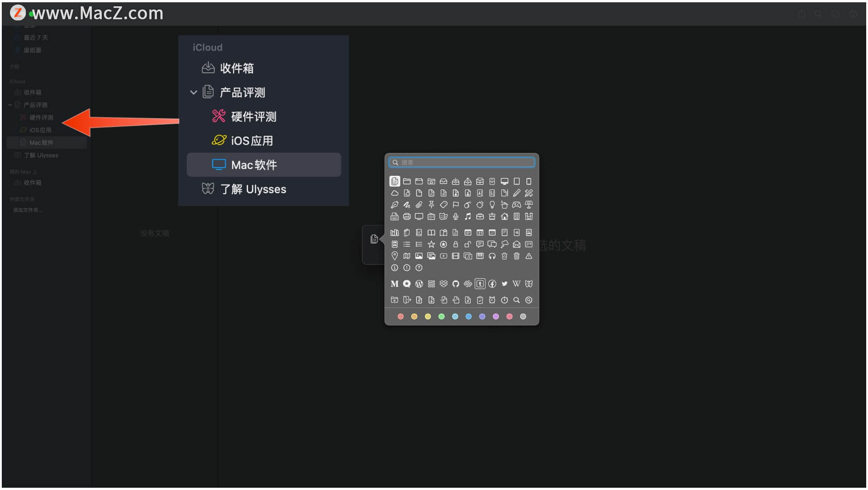
Task: Open iCloud 收件箱 in left sidebar
Action: [32, 92]
